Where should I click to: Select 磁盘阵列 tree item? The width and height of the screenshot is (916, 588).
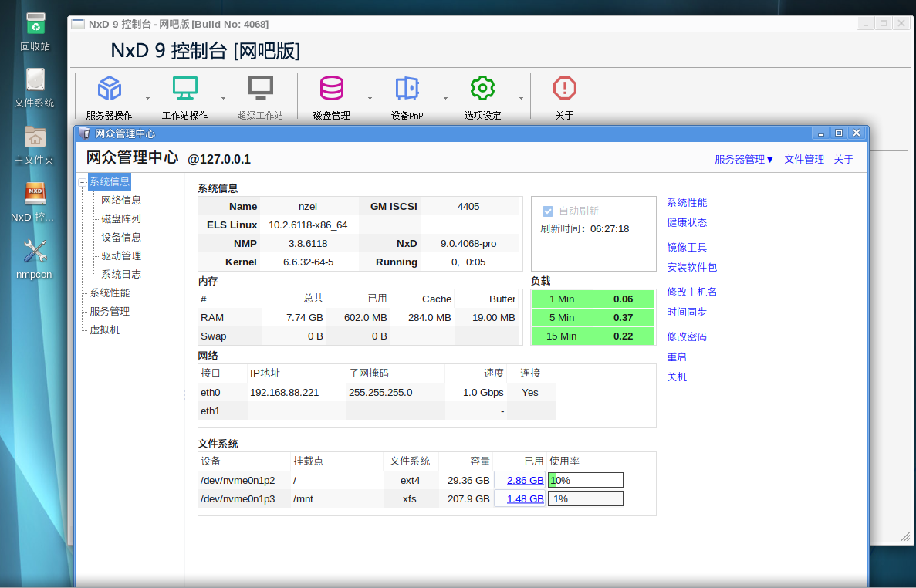121,218
